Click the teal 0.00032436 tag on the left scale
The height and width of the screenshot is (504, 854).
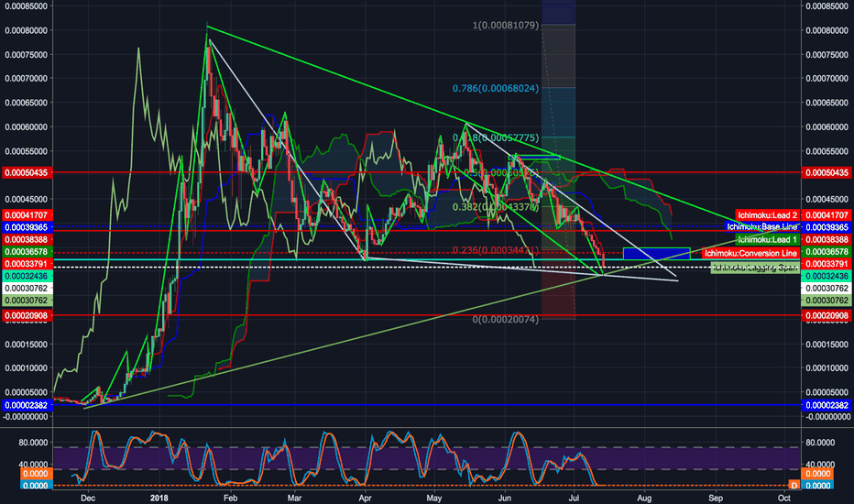click(27, 276)
